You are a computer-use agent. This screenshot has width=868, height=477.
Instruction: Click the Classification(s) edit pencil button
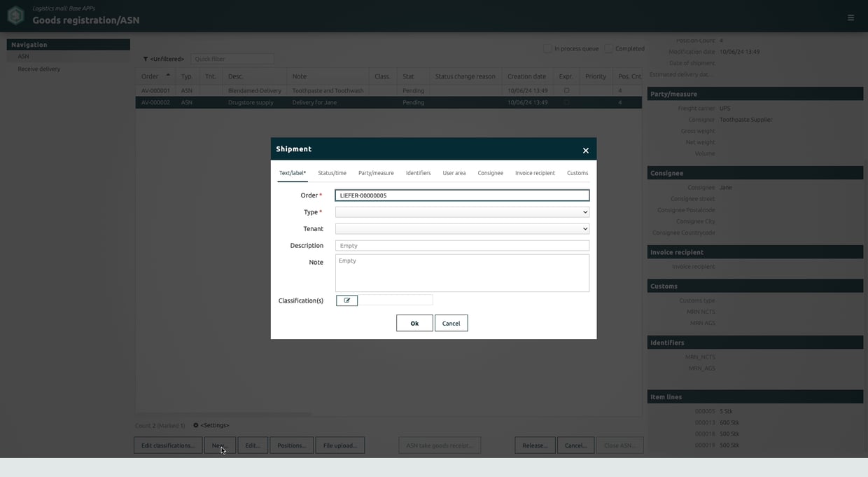click(346, 300)
